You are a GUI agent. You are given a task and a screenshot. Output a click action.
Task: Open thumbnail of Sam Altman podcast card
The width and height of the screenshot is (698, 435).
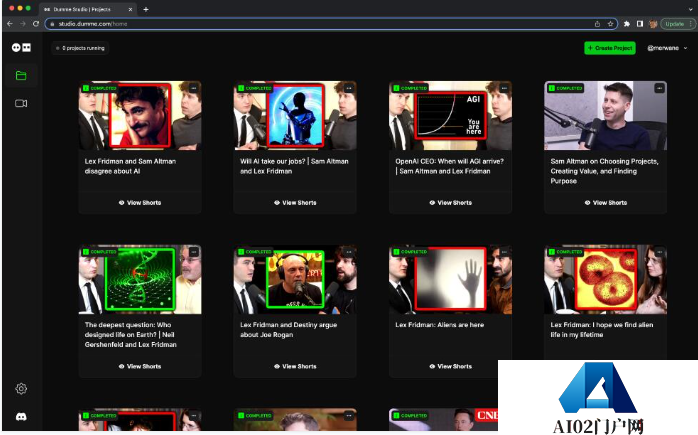click(605, 115)
